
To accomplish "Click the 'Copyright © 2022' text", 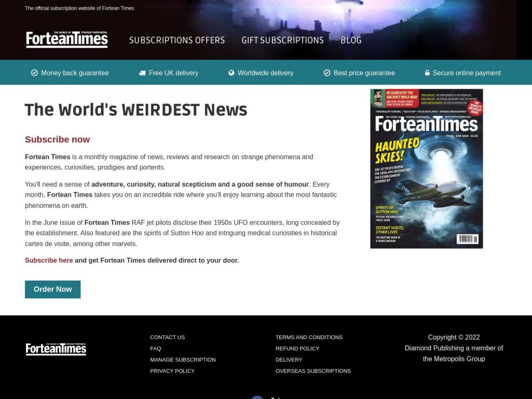I will (454, 337).
